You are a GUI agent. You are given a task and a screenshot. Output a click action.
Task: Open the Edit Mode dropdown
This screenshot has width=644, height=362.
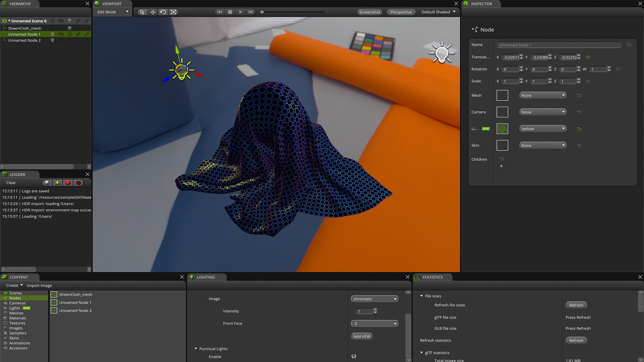(113, 12)
